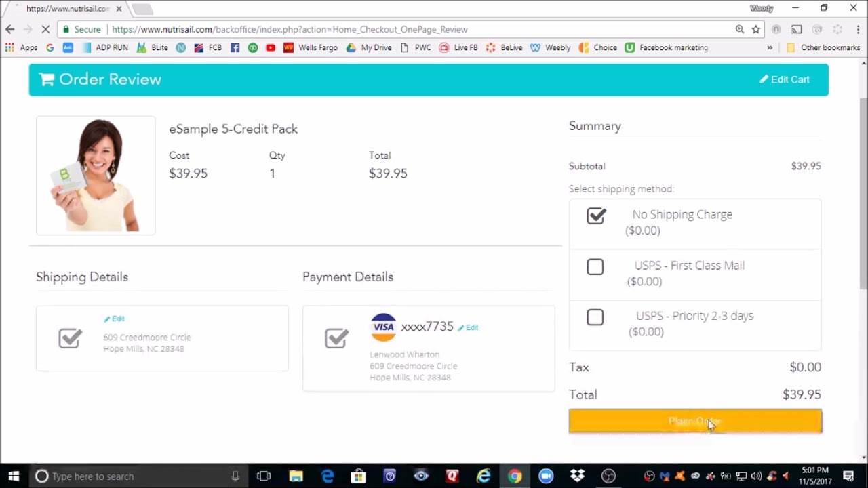The image size is (868, 488).
Task: Click the Cast extension icon
Action: [797, 29]
